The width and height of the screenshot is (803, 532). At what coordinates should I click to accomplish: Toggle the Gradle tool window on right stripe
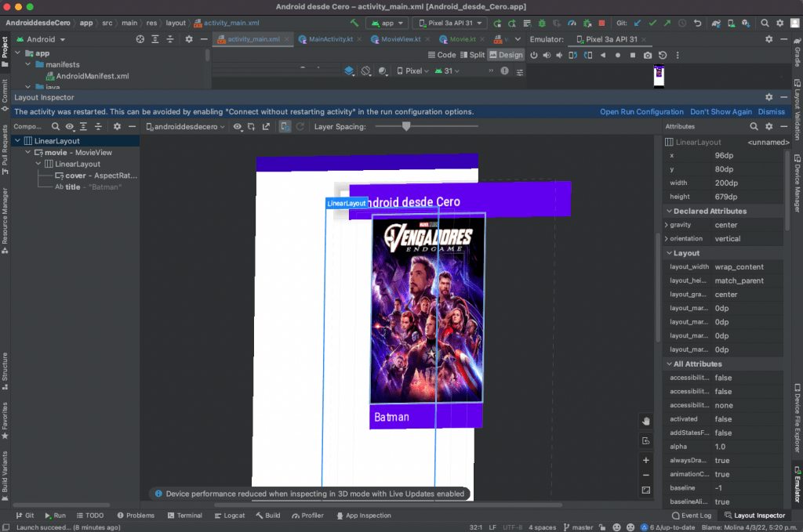coord(798,52)
